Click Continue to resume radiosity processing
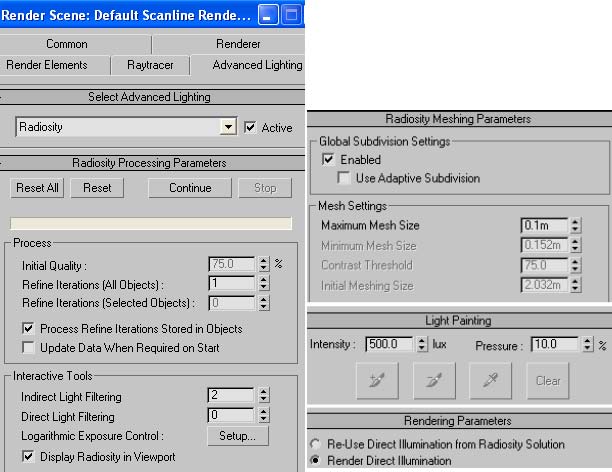Image resolution: width=612 pixels, height=472 pixels. coord(190,188)
